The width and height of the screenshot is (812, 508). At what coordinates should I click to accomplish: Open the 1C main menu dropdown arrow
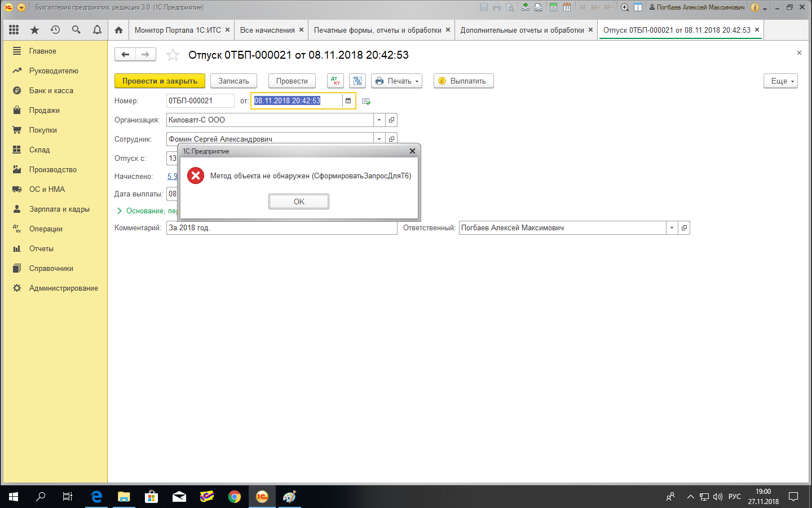[x=21, y=7]
